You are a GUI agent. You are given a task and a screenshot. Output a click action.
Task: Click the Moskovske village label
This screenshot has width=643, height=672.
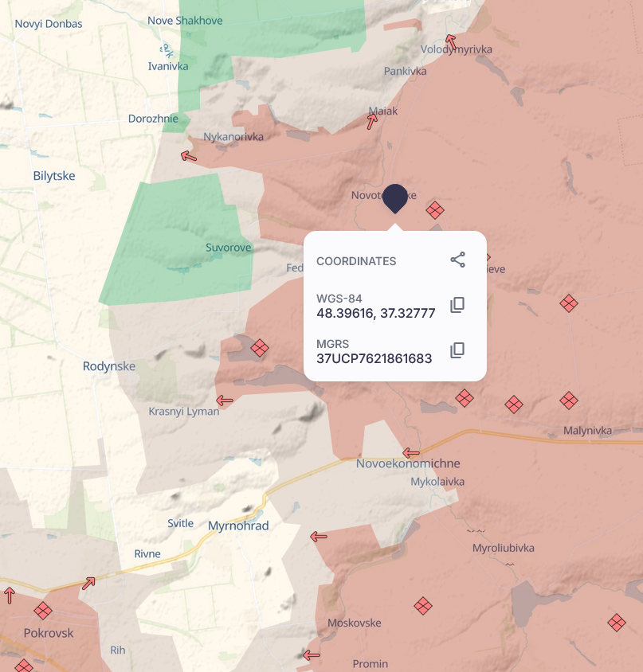[355, 623]
